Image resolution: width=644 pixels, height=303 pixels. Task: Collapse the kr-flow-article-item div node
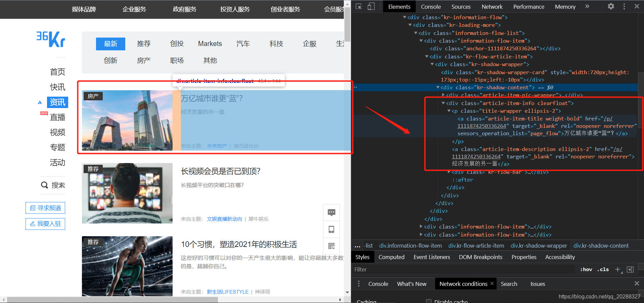427,56
